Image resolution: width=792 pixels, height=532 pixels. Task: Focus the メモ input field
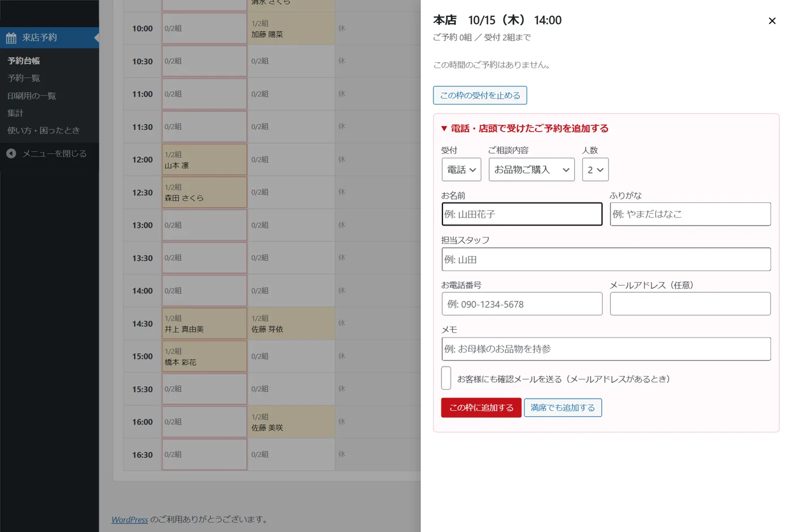pos(606,349)
